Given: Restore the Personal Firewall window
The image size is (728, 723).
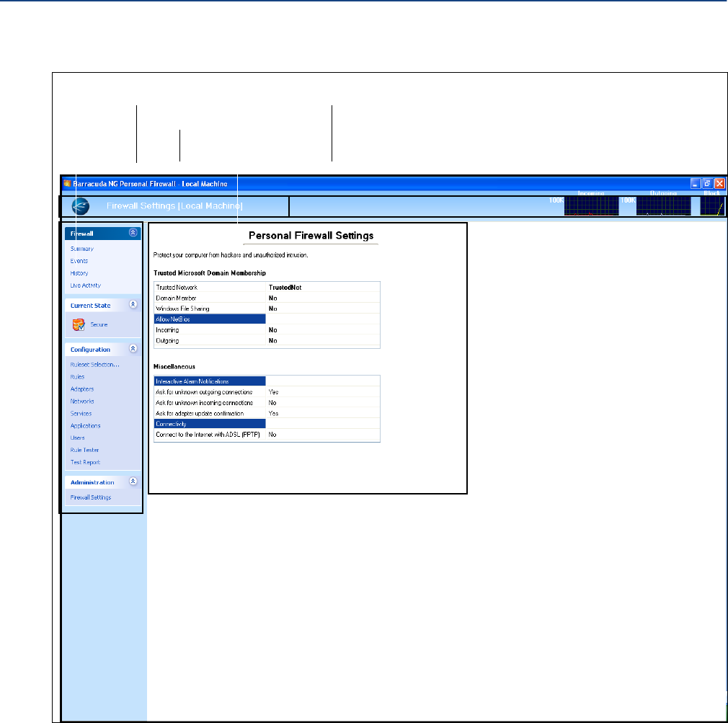Looking at the screenshot, I should [x=707, y=183].
